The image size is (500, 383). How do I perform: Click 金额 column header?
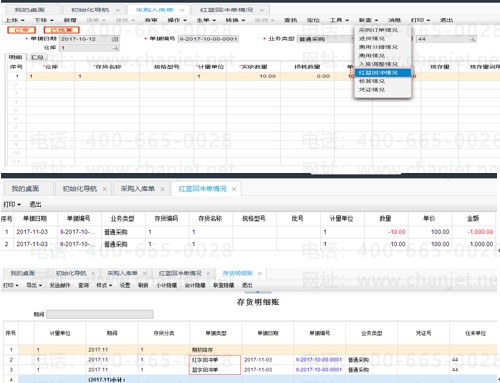[x=473, y=219]
